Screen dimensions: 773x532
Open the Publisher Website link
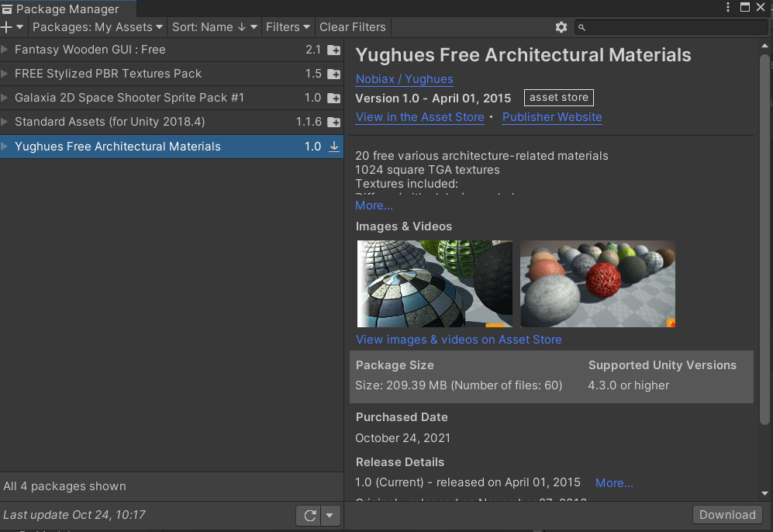pos(552,117)
